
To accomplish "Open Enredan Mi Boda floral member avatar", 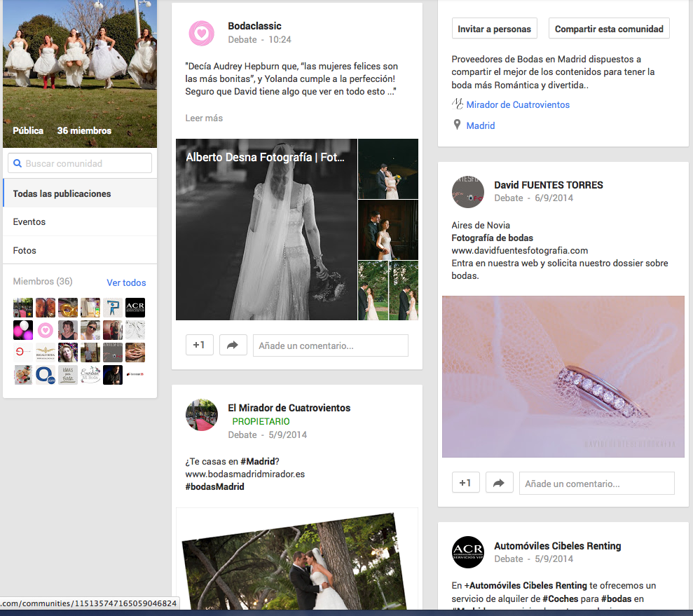I will coord(90,375).
